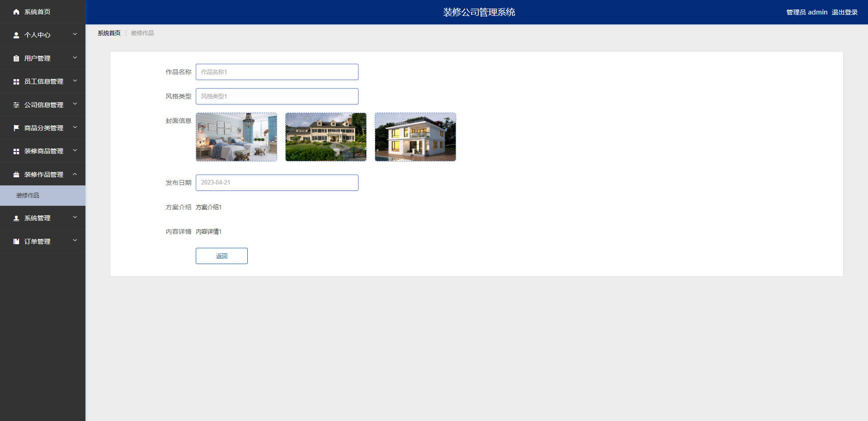The width and height of the screenshot is (868, 421).
Task: Click the 发布日期 label
Action: point(179,183)
